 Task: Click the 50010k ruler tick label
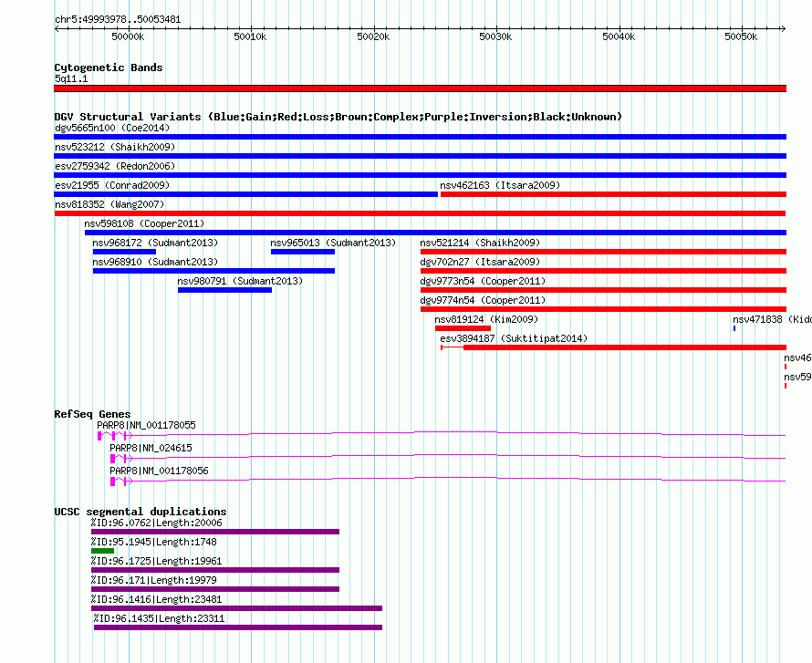[250, 36]
